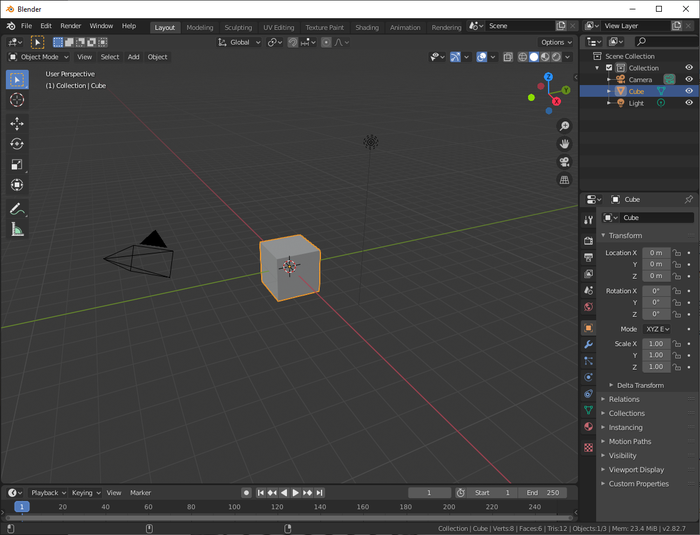Select the Annotate tool
Image resolution: width=700 pixels, height=535 pixels.
tap(17, 209)
